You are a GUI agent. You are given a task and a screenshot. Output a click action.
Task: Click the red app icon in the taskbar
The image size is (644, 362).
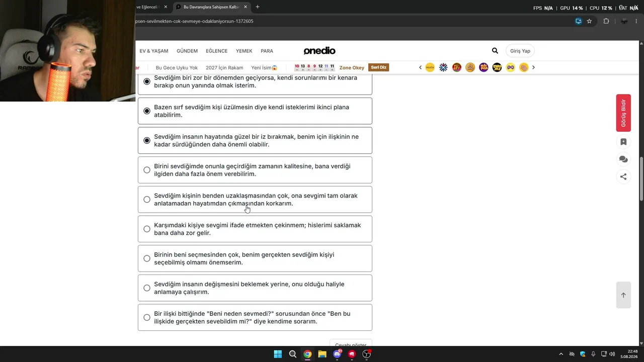point(352,354)
